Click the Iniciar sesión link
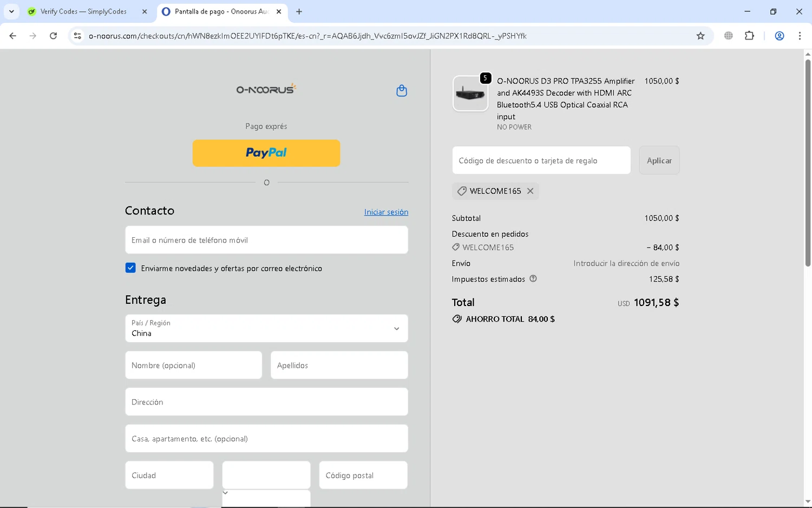Viewport: 812px width, 508px height. point(387,212)
